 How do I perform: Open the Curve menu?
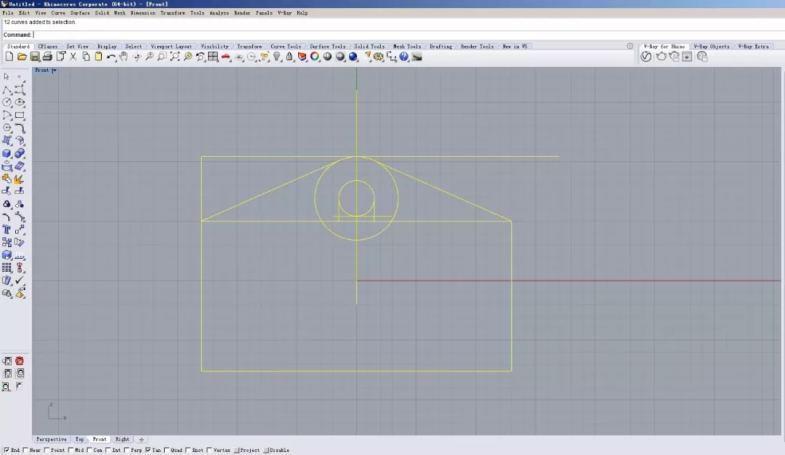click(58, 13)
